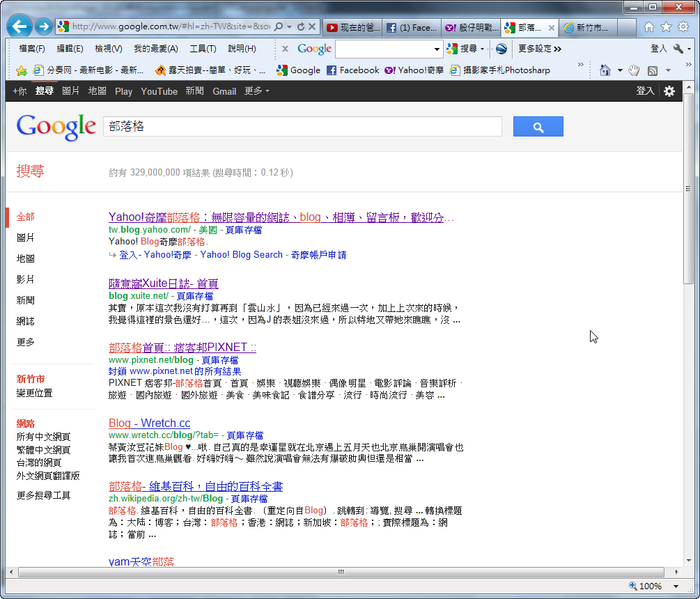
Task: Open the 檢視(V) menu
Action: tap(109, 49)
